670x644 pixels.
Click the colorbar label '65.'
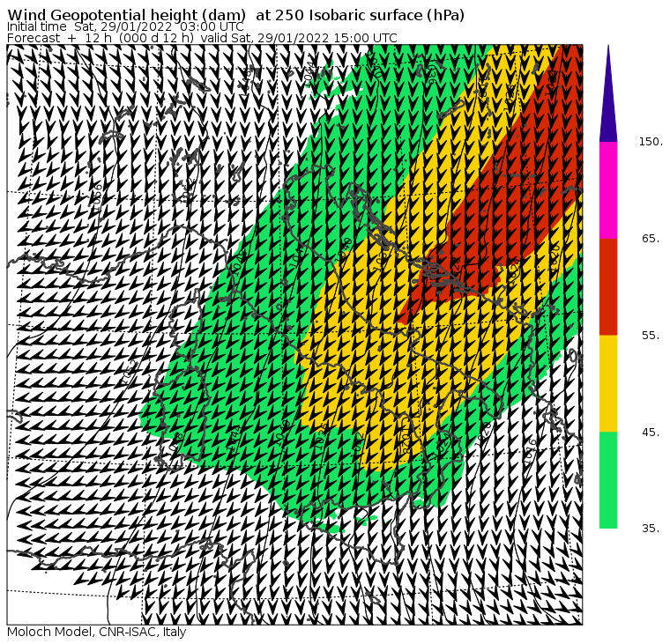click(x=651, y=238)
